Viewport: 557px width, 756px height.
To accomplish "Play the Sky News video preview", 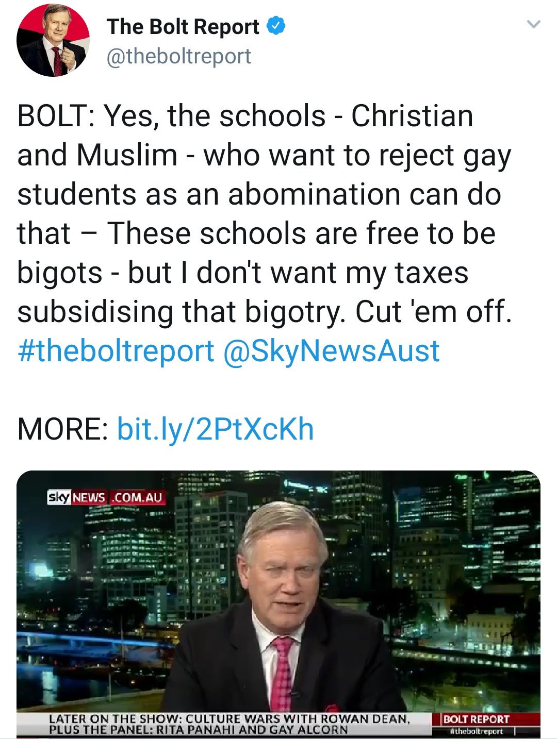I will pyautogui.click(x=278, y=604).
